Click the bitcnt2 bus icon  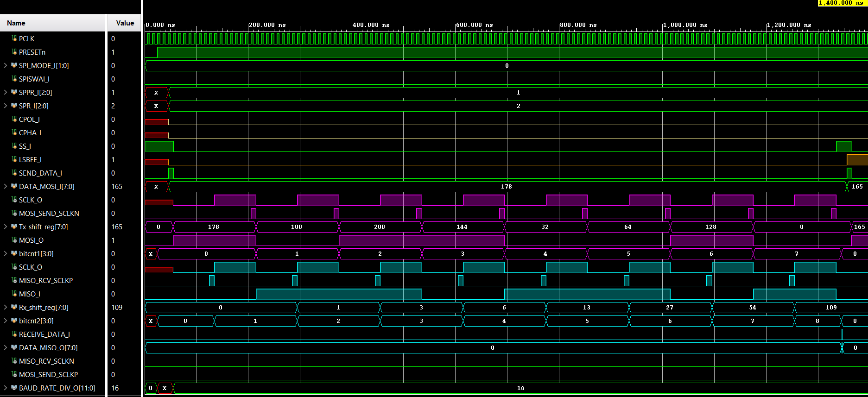click(x=14, y=321)
